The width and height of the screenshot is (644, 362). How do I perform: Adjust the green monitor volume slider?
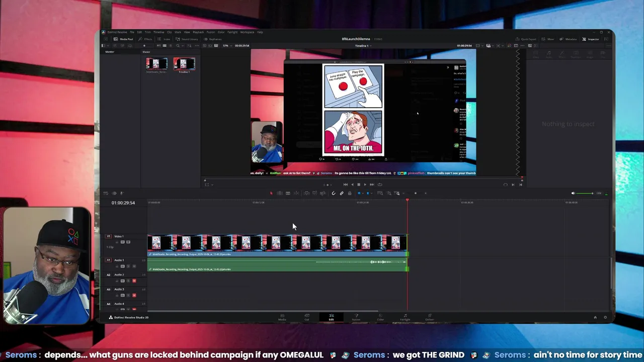(x=585, y=193)
